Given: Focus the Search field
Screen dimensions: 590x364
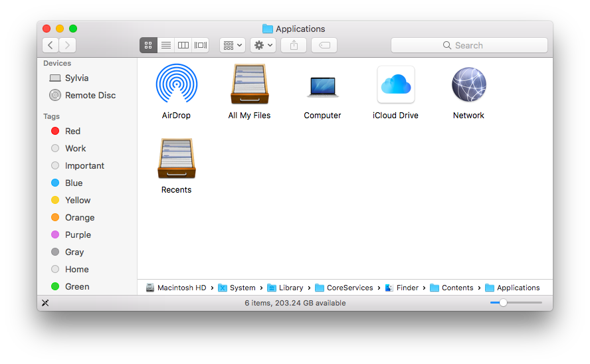Looking at the screenshot, I should pos(469,45).
